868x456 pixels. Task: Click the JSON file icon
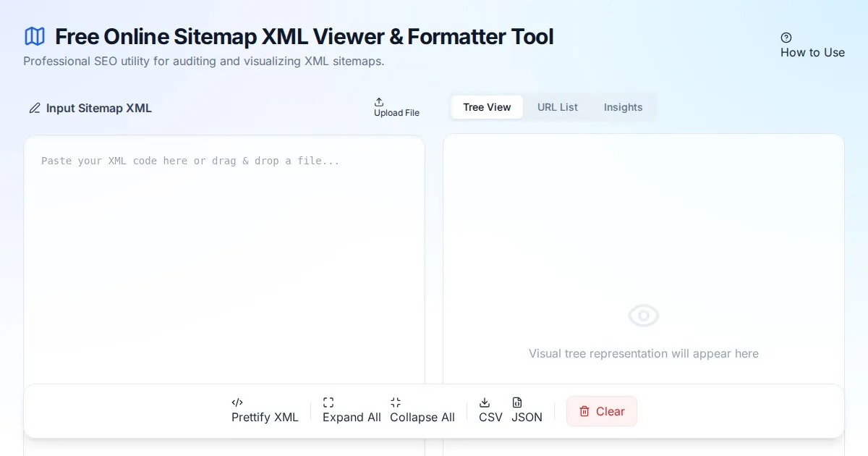point(517,402)
